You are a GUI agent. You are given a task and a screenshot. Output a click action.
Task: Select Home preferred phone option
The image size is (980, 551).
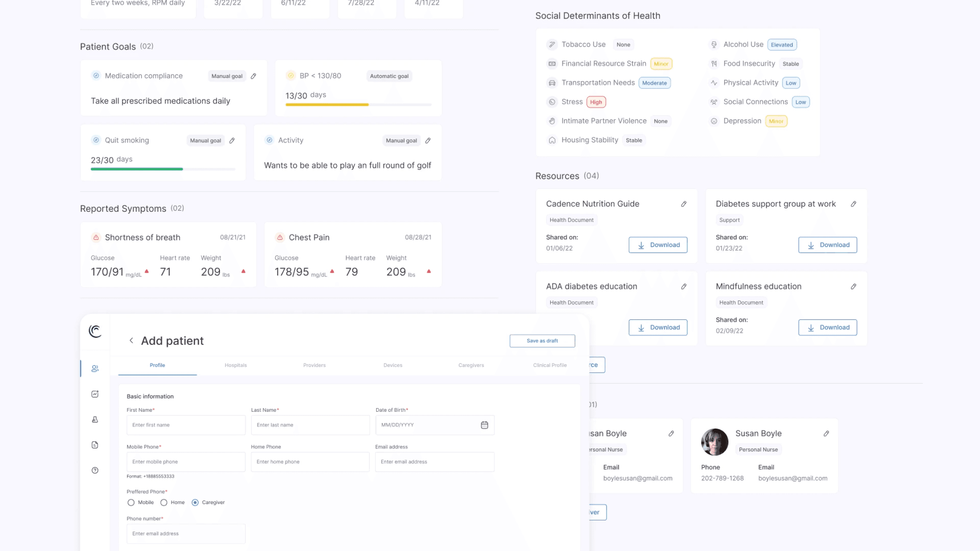coord(164,503)
